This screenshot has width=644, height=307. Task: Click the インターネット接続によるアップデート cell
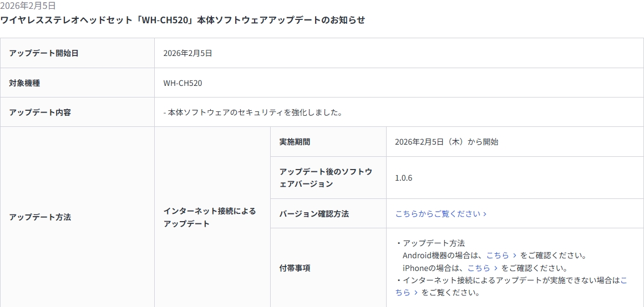210,217
